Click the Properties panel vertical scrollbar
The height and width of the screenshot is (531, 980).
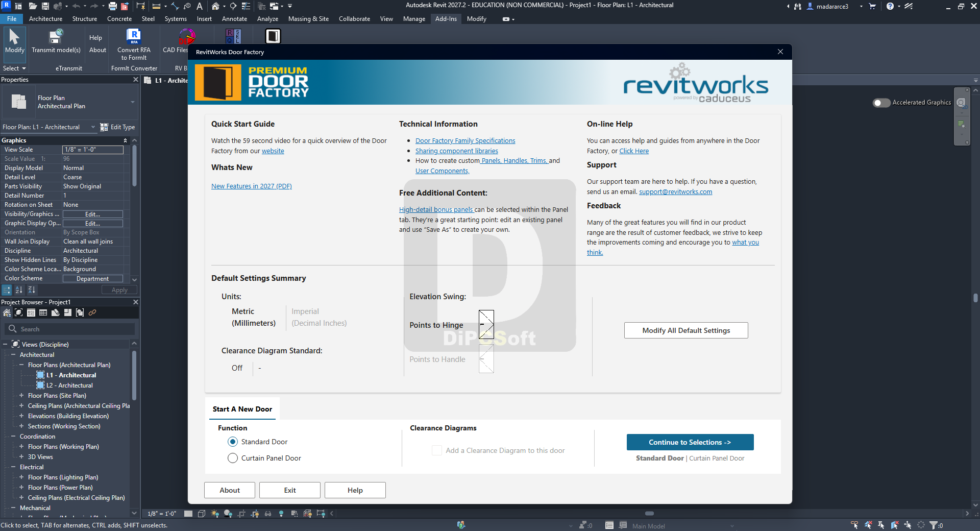pos(134,166)
